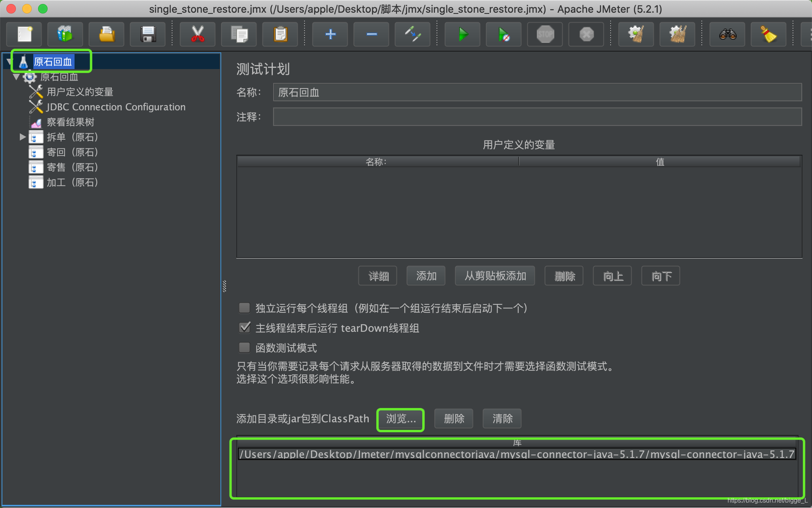Select the 原石回血 thread group node
This screenshot has width=812, height=508.
point(59,77)
